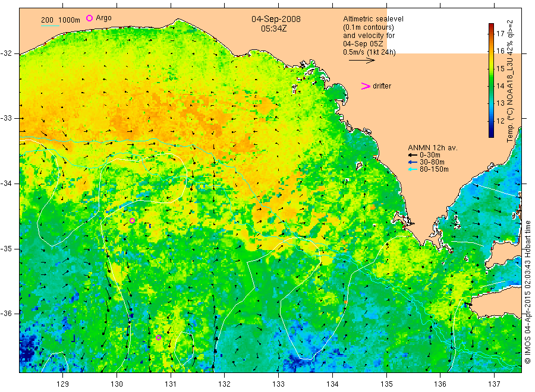The height and width of the screenshot is (392, 535).
Task: Click the IMOS copyright vertical text
Action: coord(528,292)
